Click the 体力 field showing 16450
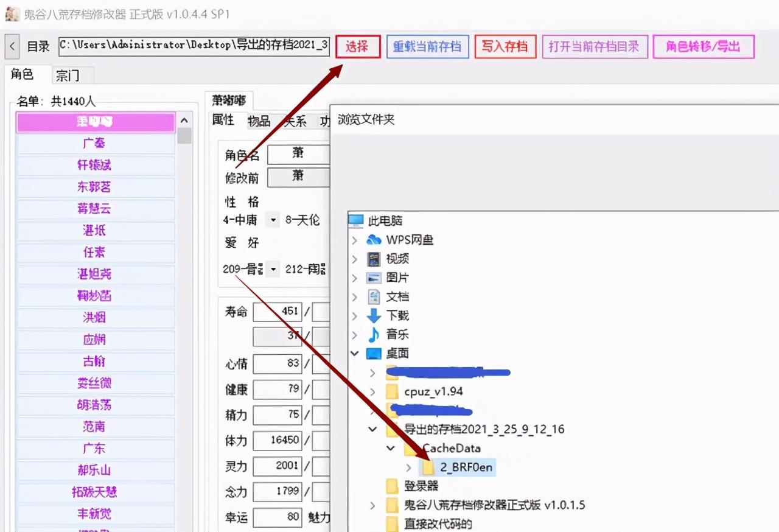This screenshot has width=779, height=532. [x=277, y=440]
